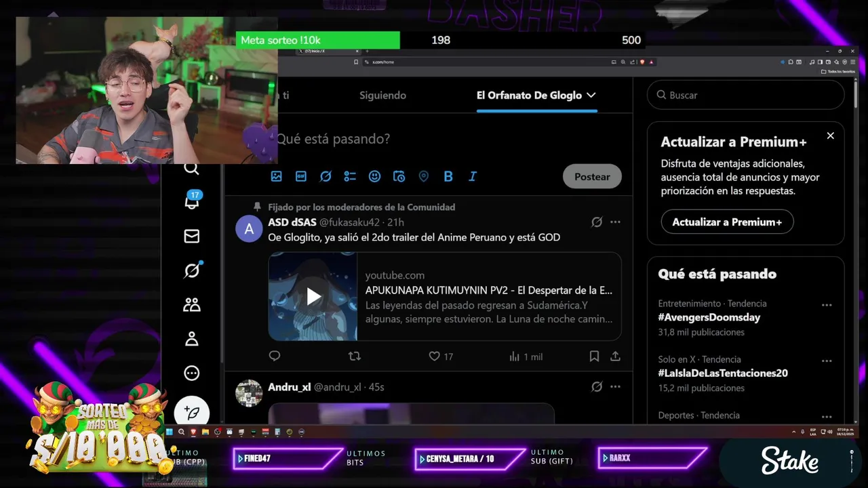The height and width of the screenshot is (488, 868).
Task: Open more options for #AvengersDoomsday trend
Action: (x=827, y=305)
